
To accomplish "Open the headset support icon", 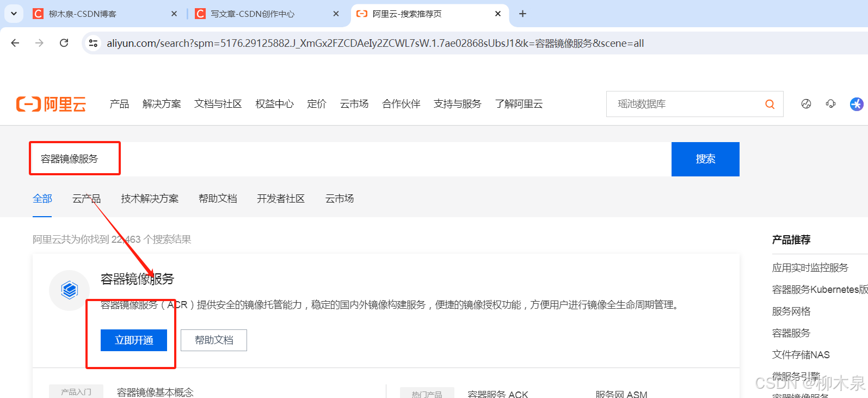I will 830,104.
